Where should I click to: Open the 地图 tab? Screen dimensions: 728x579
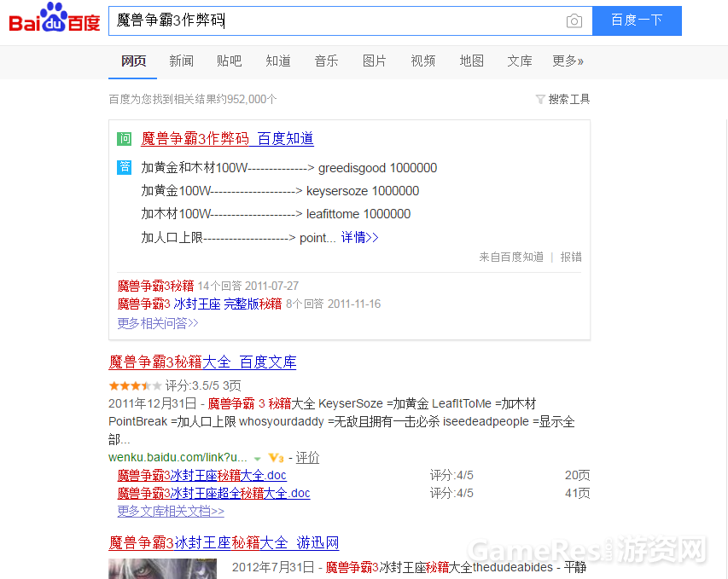471,61
